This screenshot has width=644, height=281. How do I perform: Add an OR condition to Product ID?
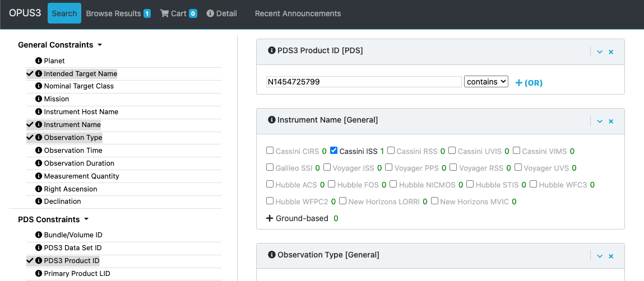(x=529, y=82)
